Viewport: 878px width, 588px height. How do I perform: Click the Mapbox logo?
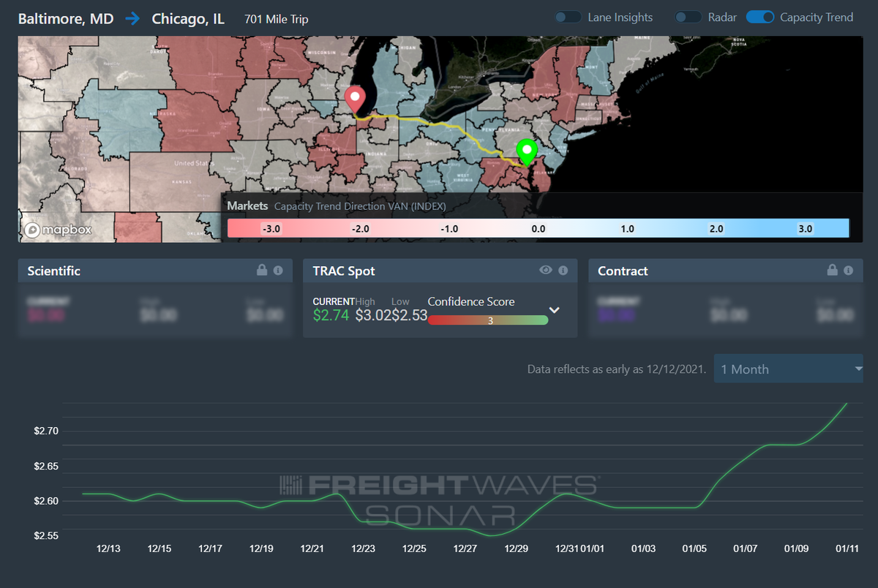pyautogui.click(x=58, y=230)
